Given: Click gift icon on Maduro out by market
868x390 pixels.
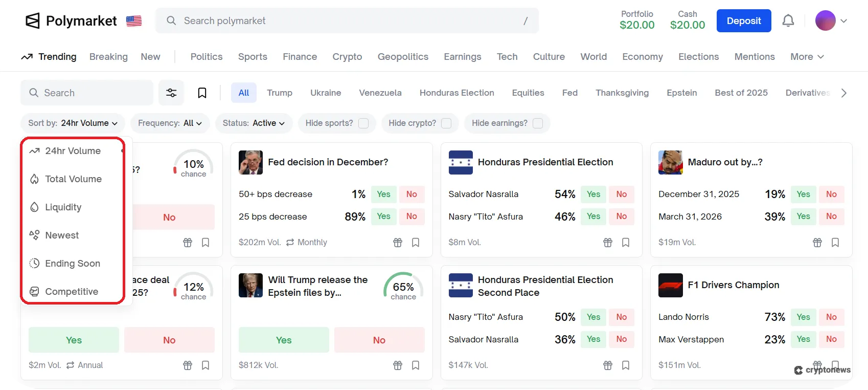Looking at the screenshot, I should coord(817,243).
